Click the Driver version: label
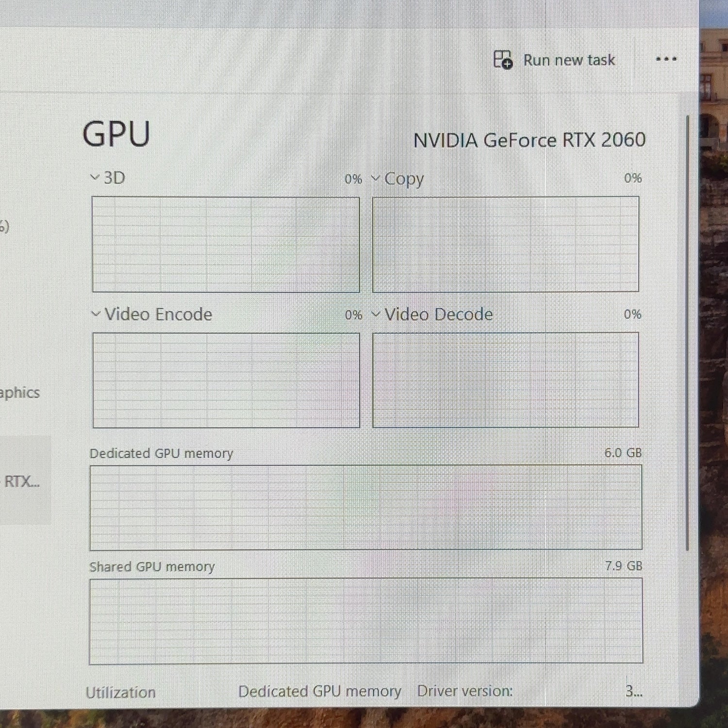 [x=465, y=691]
